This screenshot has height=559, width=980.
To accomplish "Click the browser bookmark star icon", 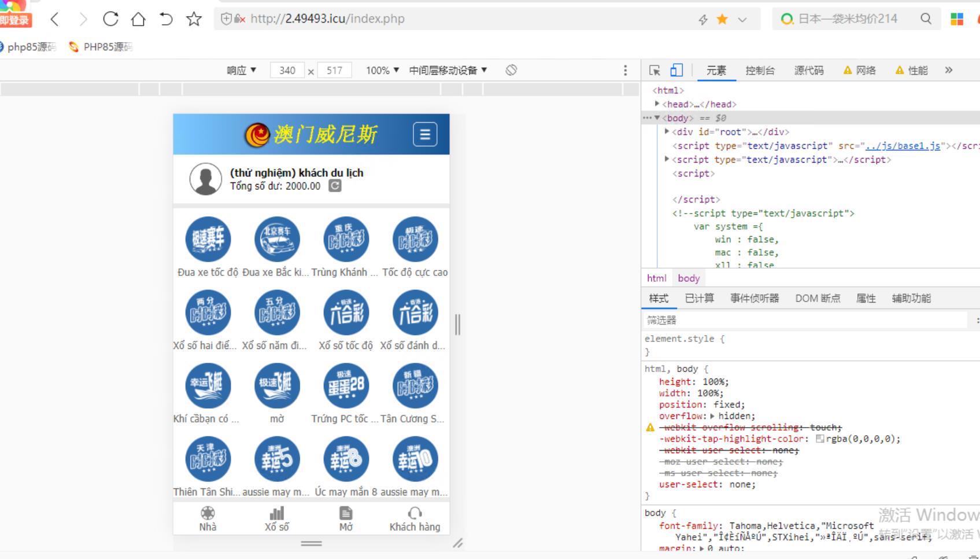I will pos(194,19).
